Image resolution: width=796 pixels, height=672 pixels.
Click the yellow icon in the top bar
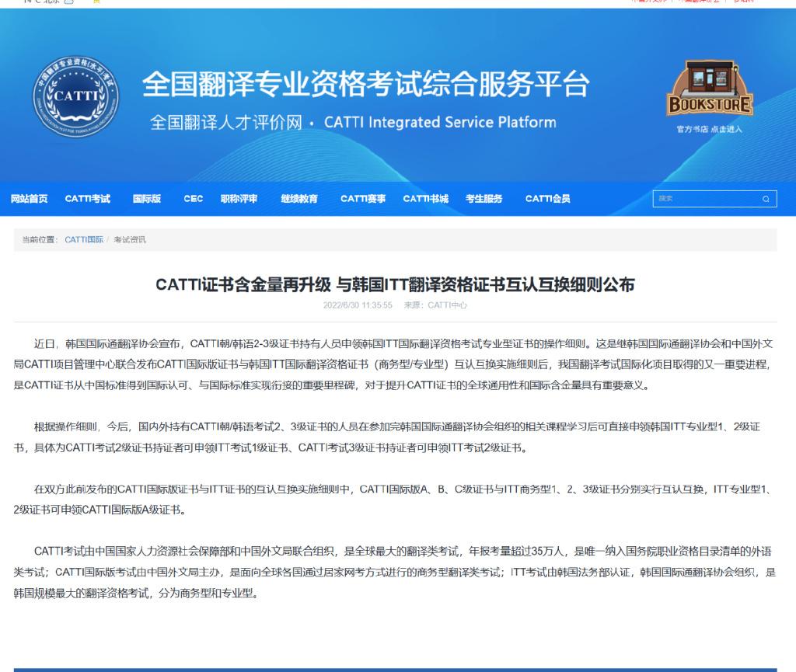(96, 3)
